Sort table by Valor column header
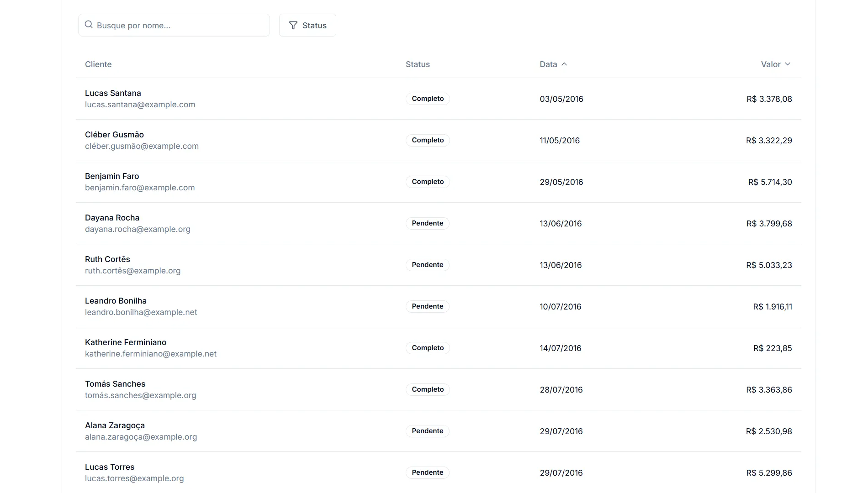868x493 pixels. coord(771,64)
